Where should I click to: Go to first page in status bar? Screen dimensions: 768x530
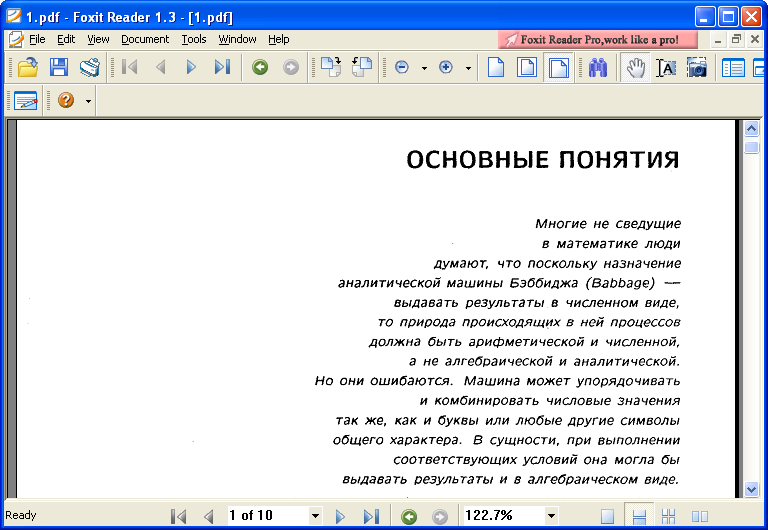[178, 516]
